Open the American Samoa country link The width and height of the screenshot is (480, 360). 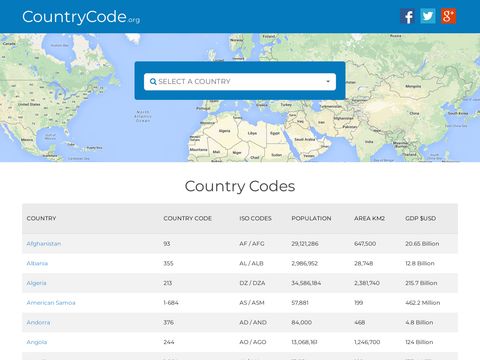51,303
